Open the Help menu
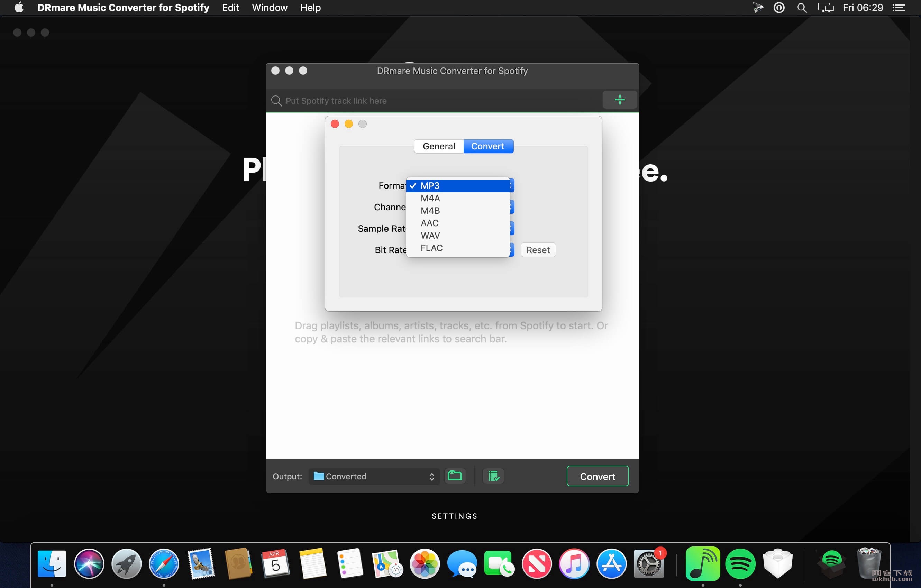This screenshot has height=588, width=921. click(310, 8)
